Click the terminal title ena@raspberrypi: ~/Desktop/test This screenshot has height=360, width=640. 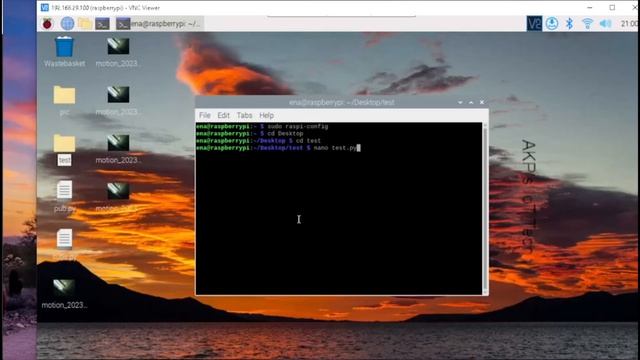click(342, 102)
